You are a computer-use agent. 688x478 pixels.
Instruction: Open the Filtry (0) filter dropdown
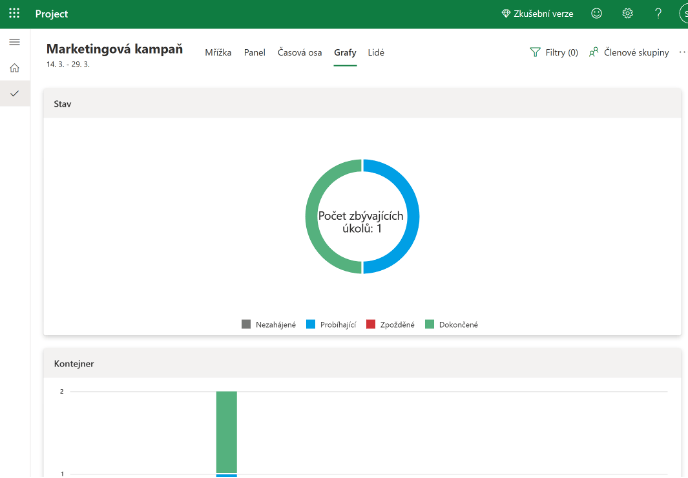(554, 53)
